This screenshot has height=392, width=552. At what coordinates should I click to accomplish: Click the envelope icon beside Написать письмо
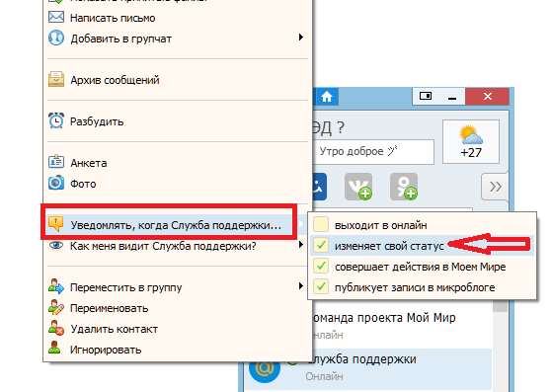point(56,17)
